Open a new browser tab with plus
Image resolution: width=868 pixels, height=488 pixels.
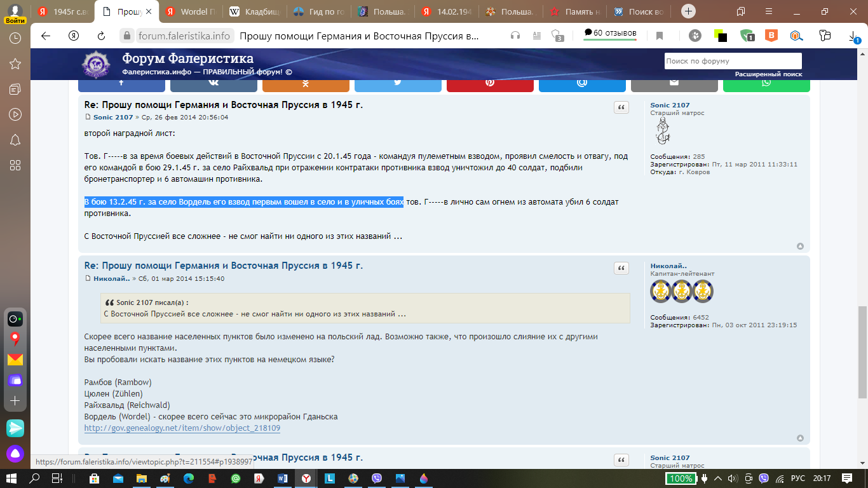tap(689, 11)
